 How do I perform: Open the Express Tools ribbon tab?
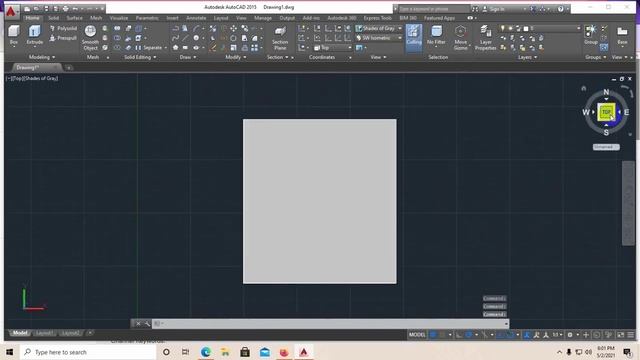(378, 18)
